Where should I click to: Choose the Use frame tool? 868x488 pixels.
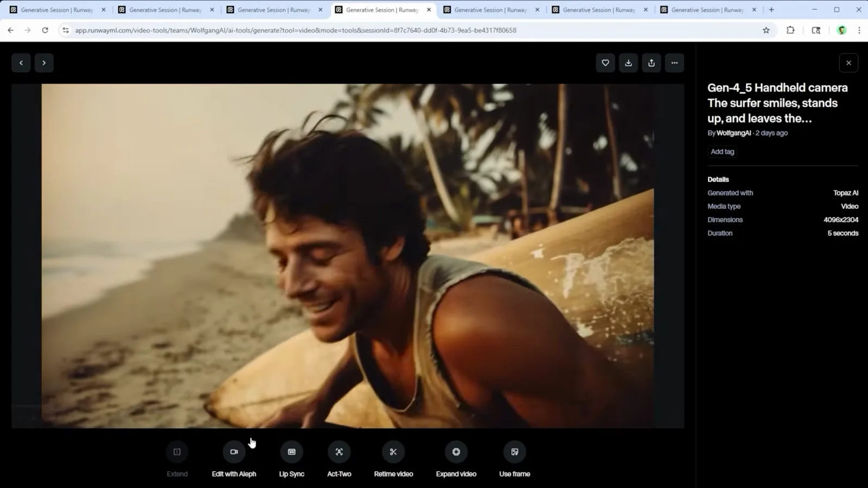515,452
